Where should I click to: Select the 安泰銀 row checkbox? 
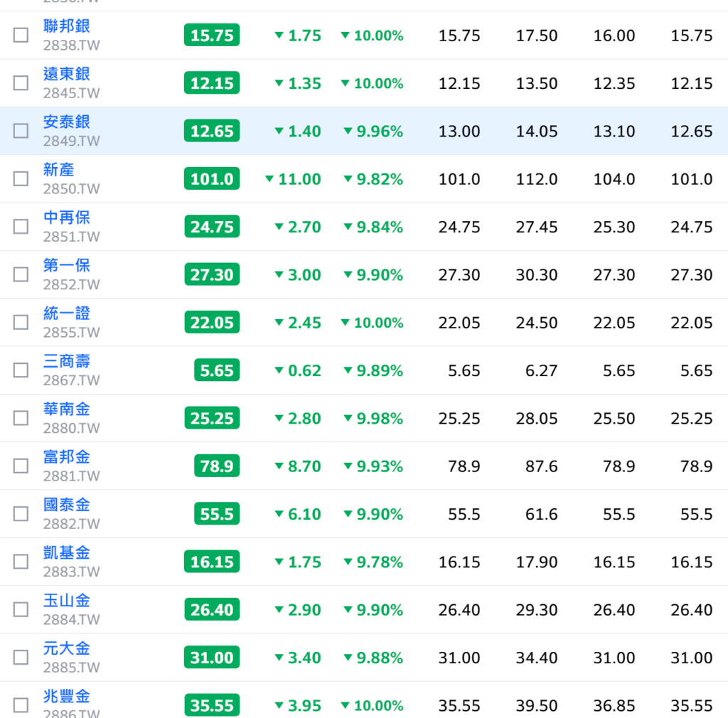click(21, 131)
